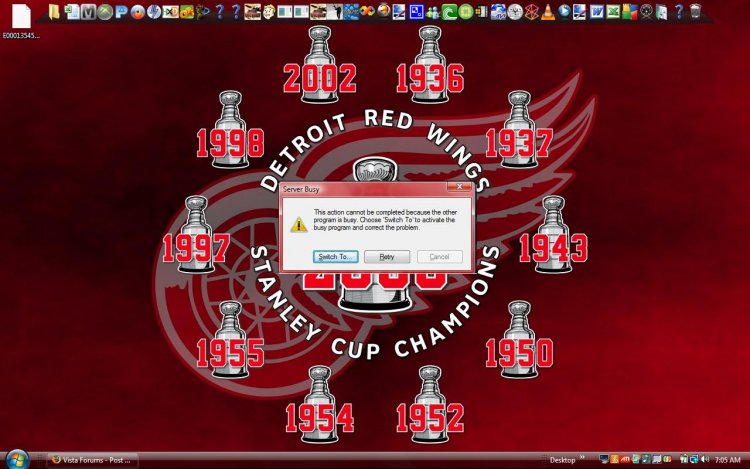The width and height of the screenshot is (750, 469).
Task: Open the sniper silhouette game icon
Action: (x=334, y=12)
